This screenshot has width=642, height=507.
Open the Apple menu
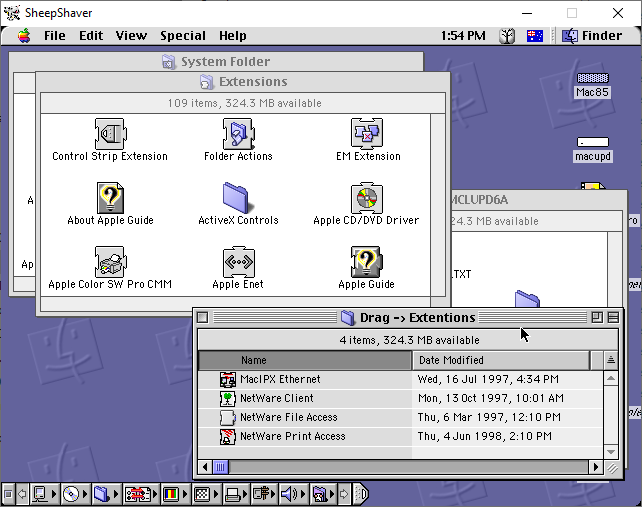[24, 36]
